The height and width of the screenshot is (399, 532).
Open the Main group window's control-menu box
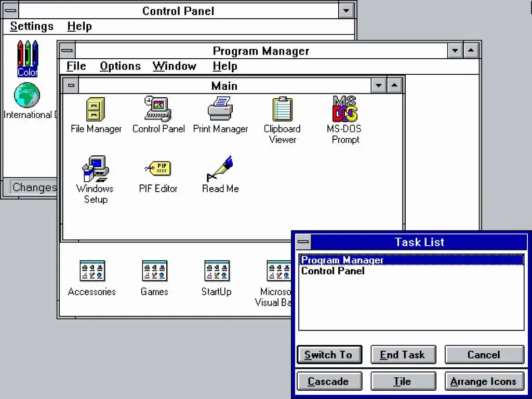pyautogui.click(x=71, y=85)
